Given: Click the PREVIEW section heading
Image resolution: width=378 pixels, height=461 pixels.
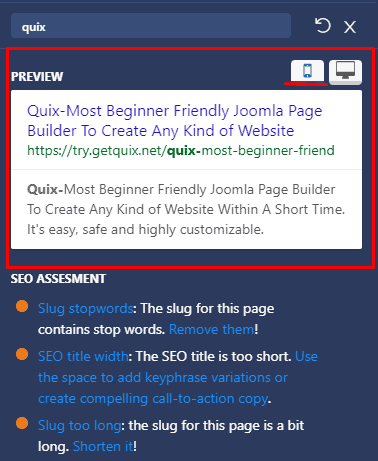Looking at the screenshot, I should (x=37, y=77).
